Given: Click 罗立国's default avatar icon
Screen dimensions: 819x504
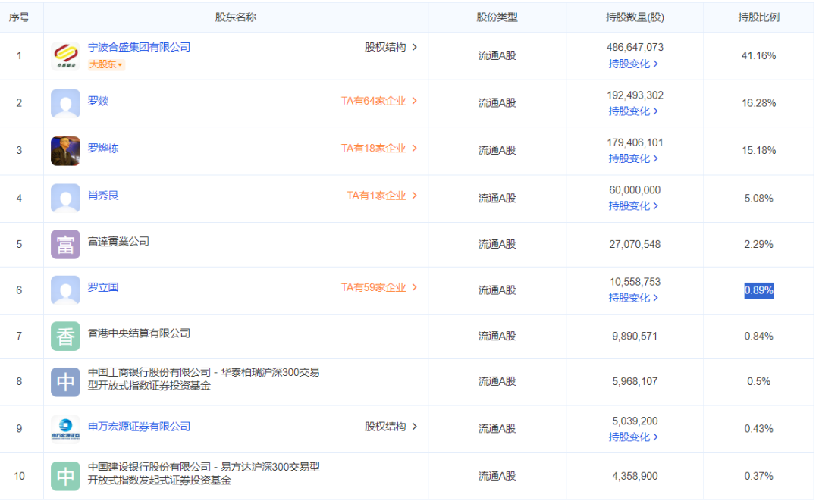Looking at the screenshot, I should [65, 290].
